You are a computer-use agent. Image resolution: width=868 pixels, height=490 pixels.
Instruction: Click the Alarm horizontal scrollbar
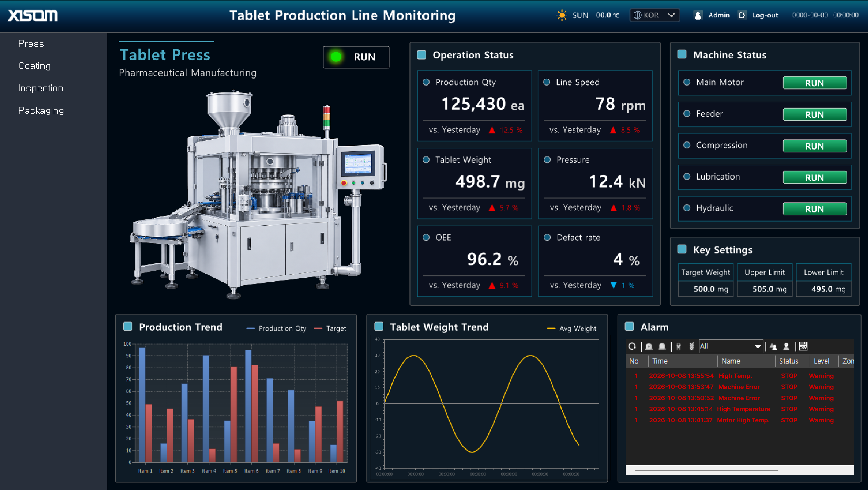740,470
